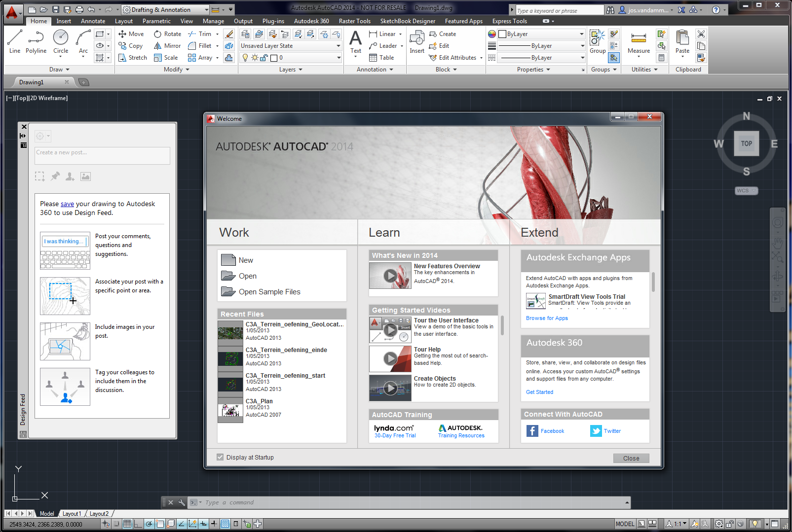The height and width of the screenshot is (532, 792).
Task: Expand the Draw panel
Action: pos(59,70)
